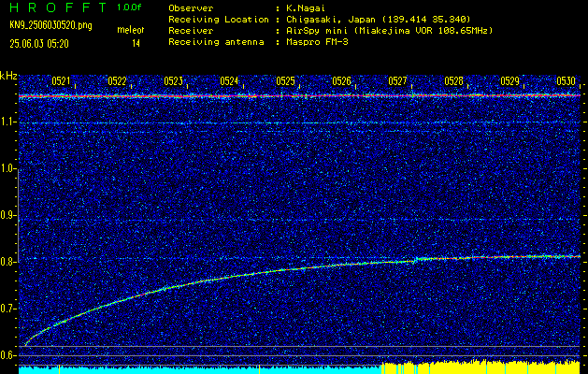The height and width of the screenshot is (374, 588).
Task: Click the timestamp 25.06.03 05:20
Action: point(39,44)
